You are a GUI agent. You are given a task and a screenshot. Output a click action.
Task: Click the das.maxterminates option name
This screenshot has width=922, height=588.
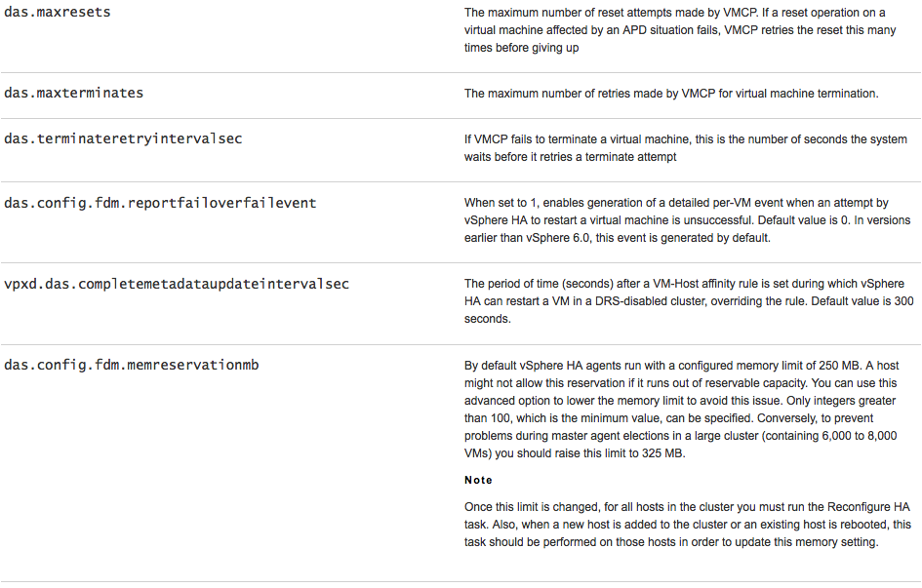tap(74, 93)
